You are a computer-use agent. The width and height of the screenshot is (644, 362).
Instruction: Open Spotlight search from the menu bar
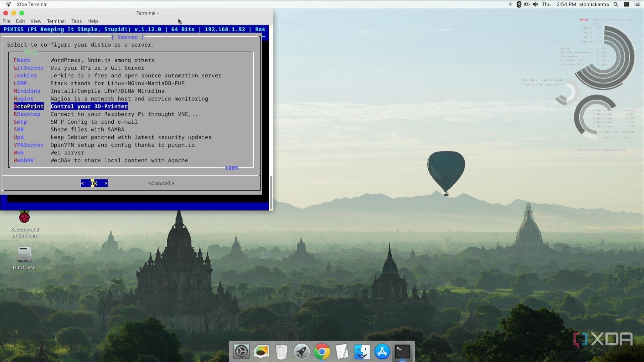click(x=616, y=4)
